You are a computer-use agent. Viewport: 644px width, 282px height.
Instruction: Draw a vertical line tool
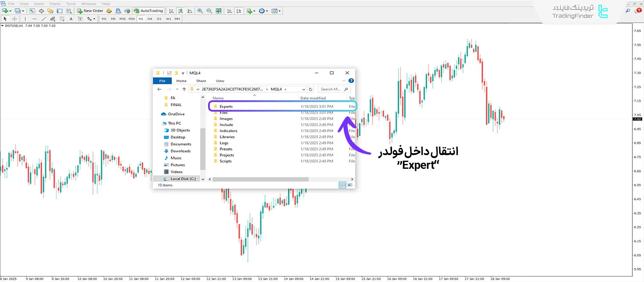(x=25, y=19)
